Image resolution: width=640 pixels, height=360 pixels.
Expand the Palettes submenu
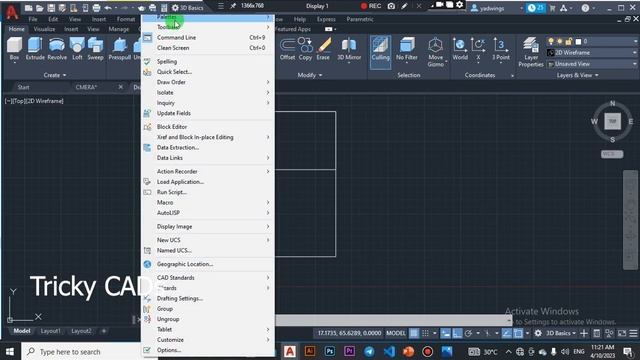(208, 17)
